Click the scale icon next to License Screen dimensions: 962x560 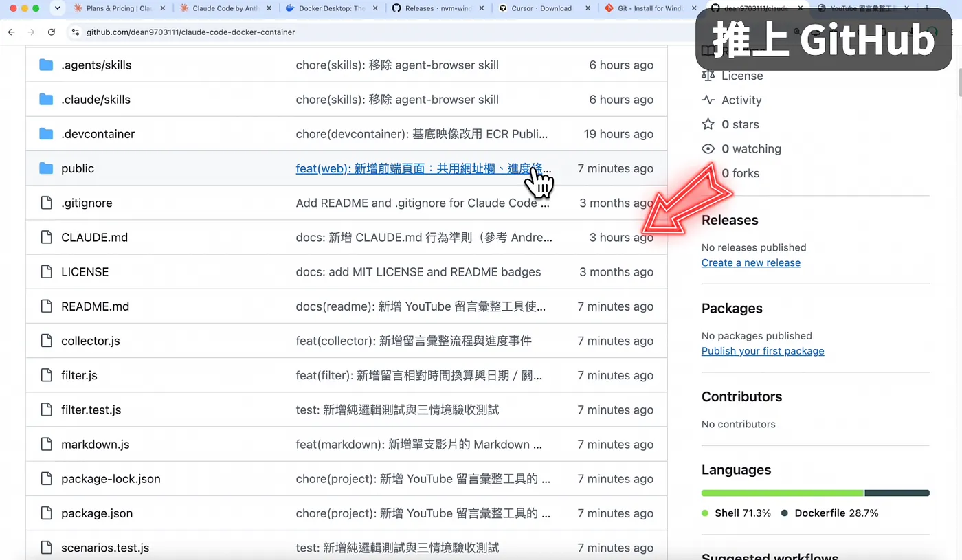(x=708, y=76)
